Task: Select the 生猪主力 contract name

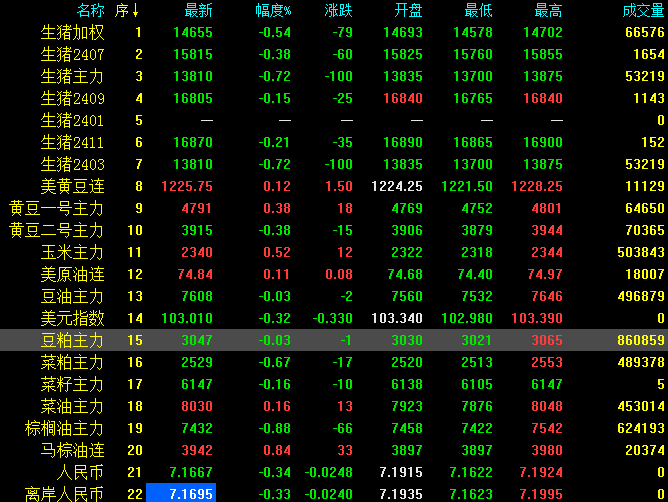Action: coord(72,76)
